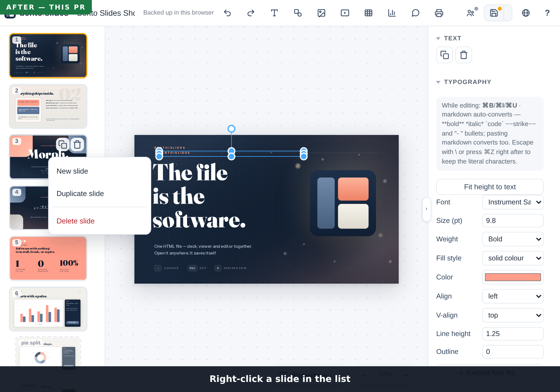Select slide 1 thumbnail
Image resolution: width=560 pixels, height=392 pixels.
coord(48,55)
